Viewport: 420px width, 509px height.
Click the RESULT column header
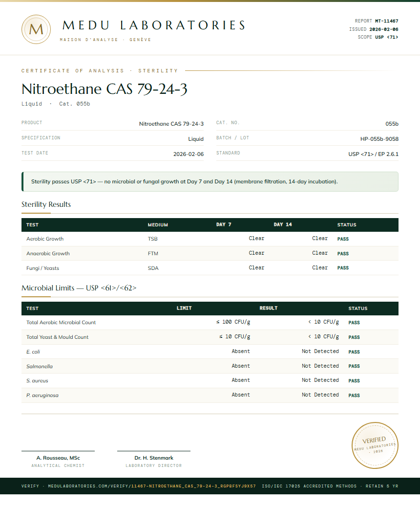pyautogui.click(x=269, y=309)
